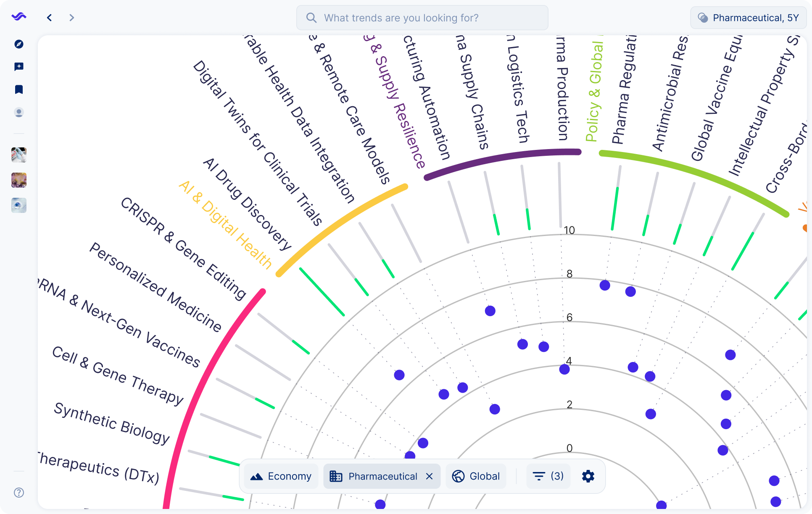Go back with the left arrow
The height and width of the screenshot is (514, 812).
[50, 18]
